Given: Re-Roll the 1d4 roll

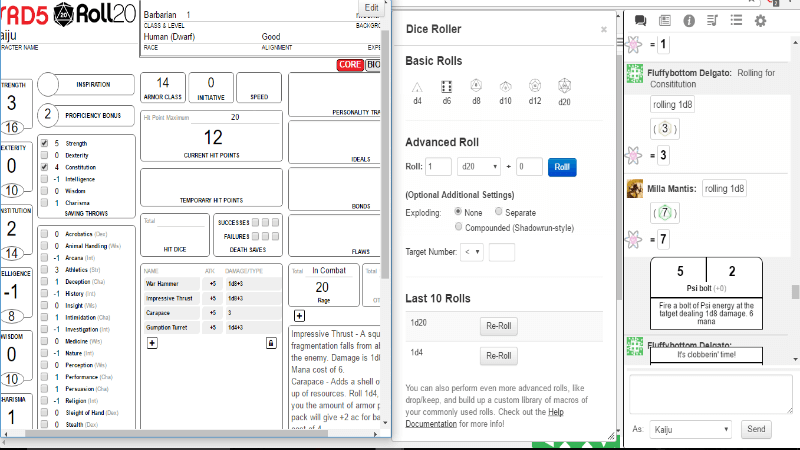Looking at the screenshot, I should pyautogui.click(x=498, y=356).
